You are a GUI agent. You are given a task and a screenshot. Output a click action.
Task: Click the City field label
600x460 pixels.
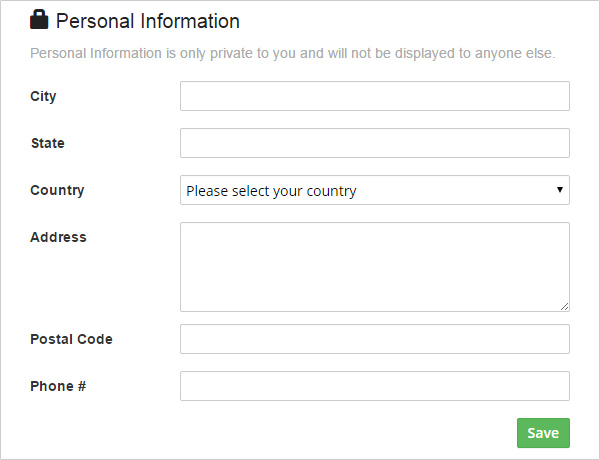(43, 96)
